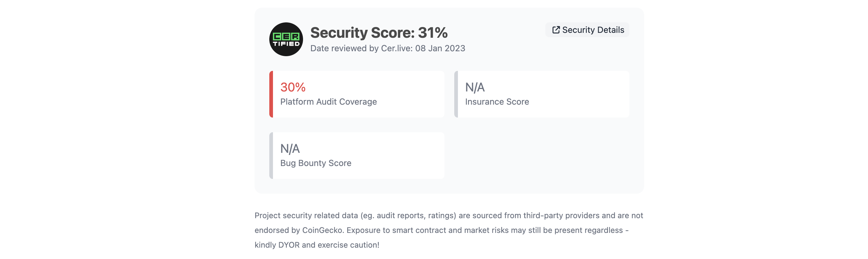The image size is (868, 259).
Task: Click the external link icon in Security Details
Action: click(556, 30)
